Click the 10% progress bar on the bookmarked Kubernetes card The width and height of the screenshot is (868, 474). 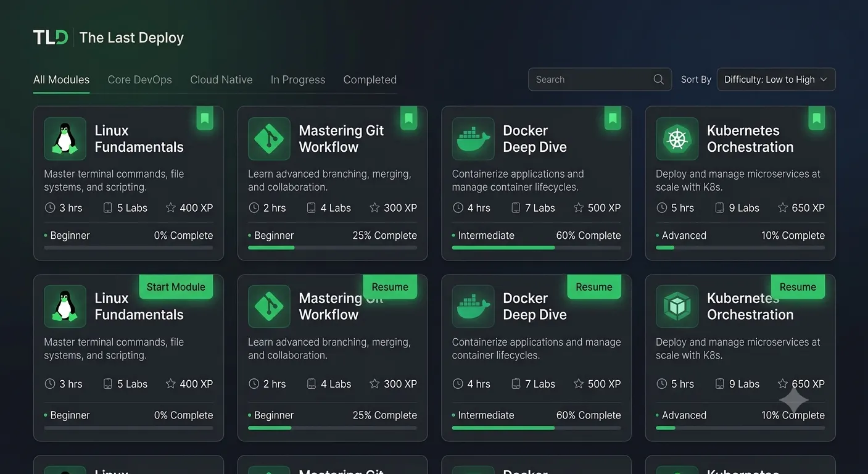pos(740,247)
